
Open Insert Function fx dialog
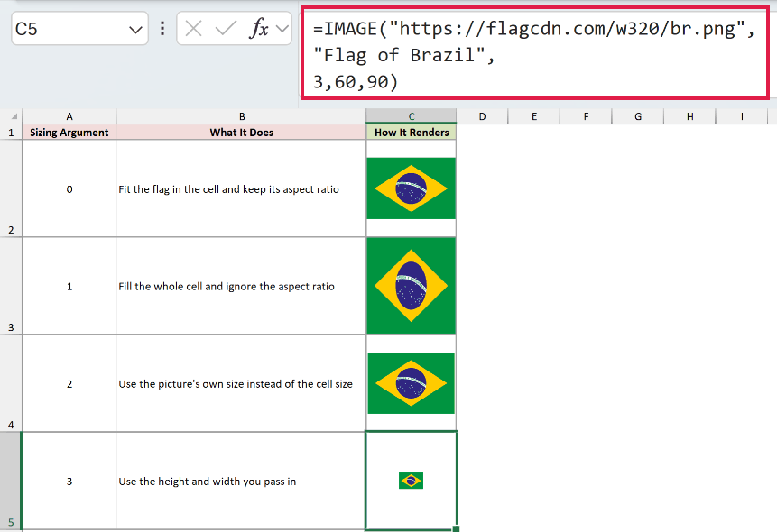pos(259,29)
